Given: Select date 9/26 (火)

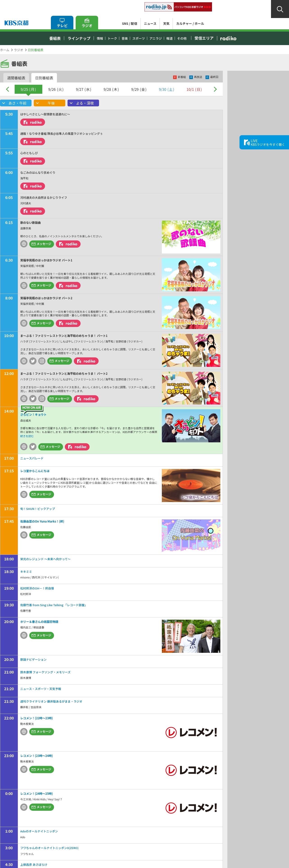Looking at the screenshot, I should [x=56, y=89].
